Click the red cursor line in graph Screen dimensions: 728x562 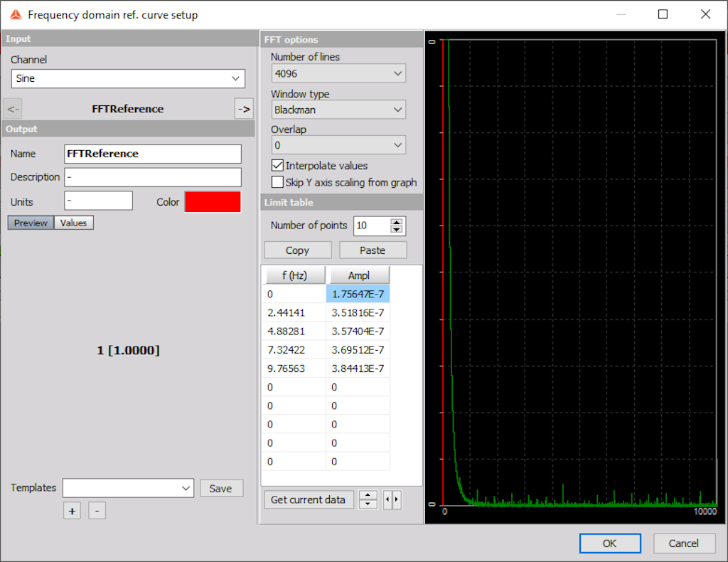click(443, 272)
